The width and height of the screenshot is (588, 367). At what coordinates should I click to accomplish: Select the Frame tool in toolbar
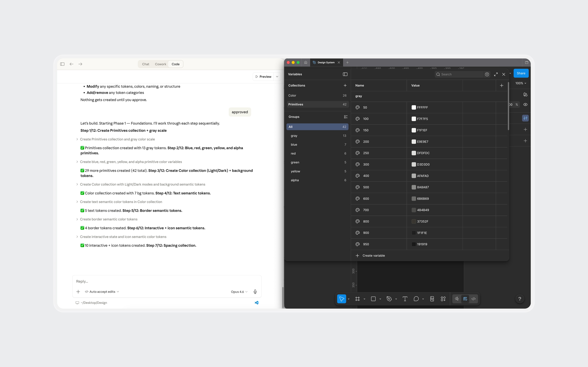tap(357, 299)
